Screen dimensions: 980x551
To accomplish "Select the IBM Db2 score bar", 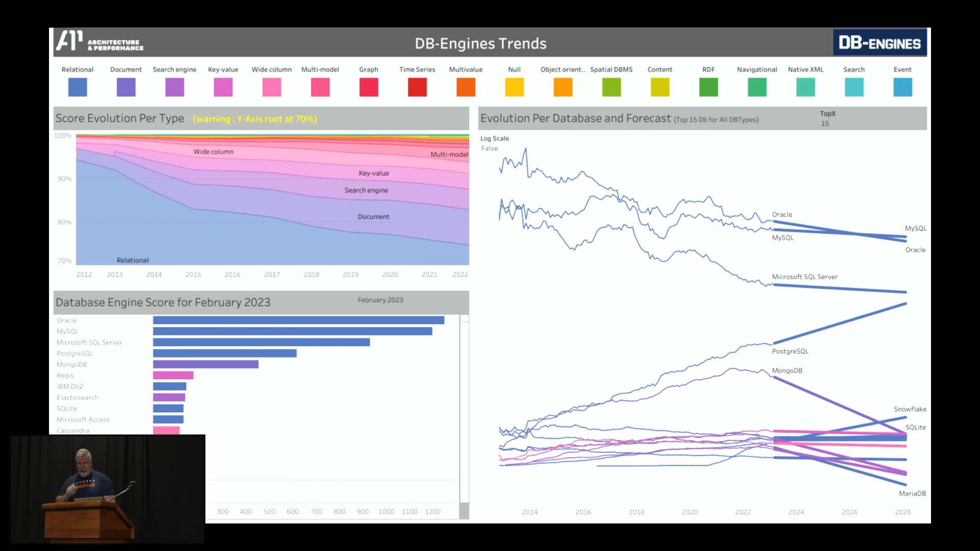I will tap(169, 386).
